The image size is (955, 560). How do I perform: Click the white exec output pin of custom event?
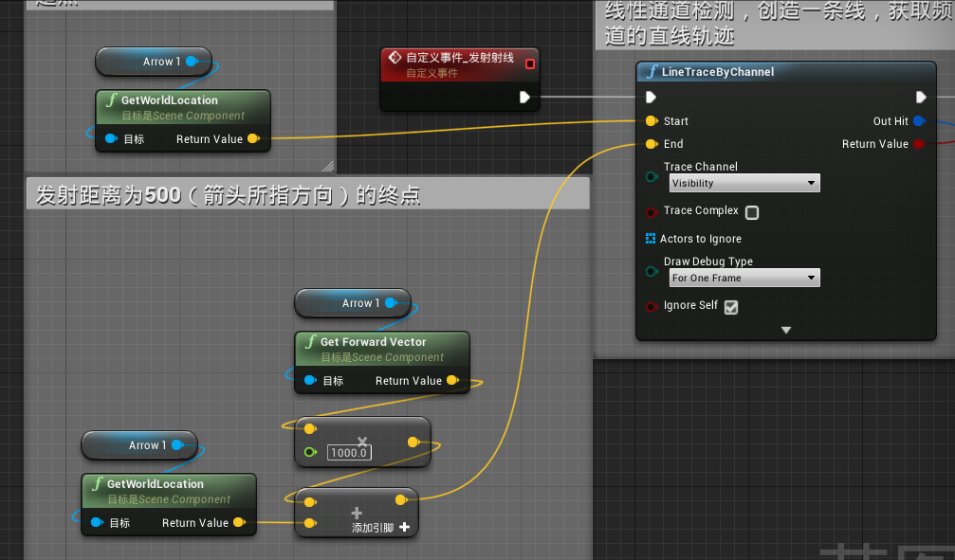click(x=525, y=97)
